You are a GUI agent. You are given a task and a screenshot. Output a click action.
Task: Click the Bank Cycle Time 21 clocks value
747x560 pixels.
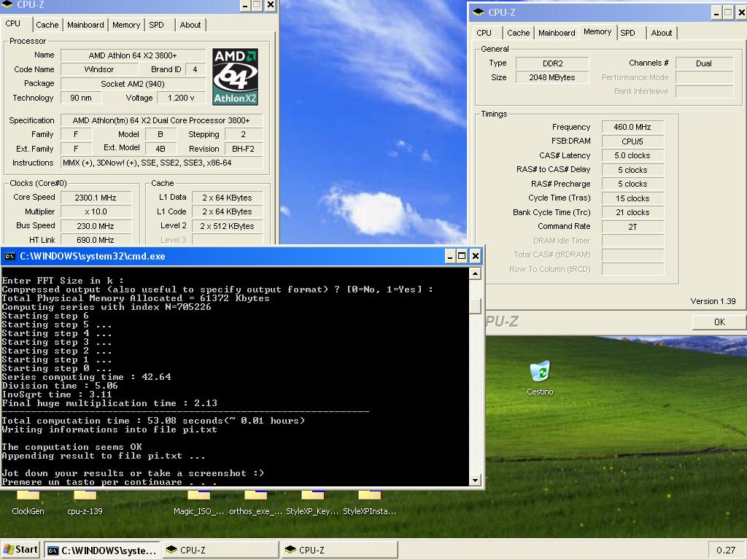[x=632, y=212]
